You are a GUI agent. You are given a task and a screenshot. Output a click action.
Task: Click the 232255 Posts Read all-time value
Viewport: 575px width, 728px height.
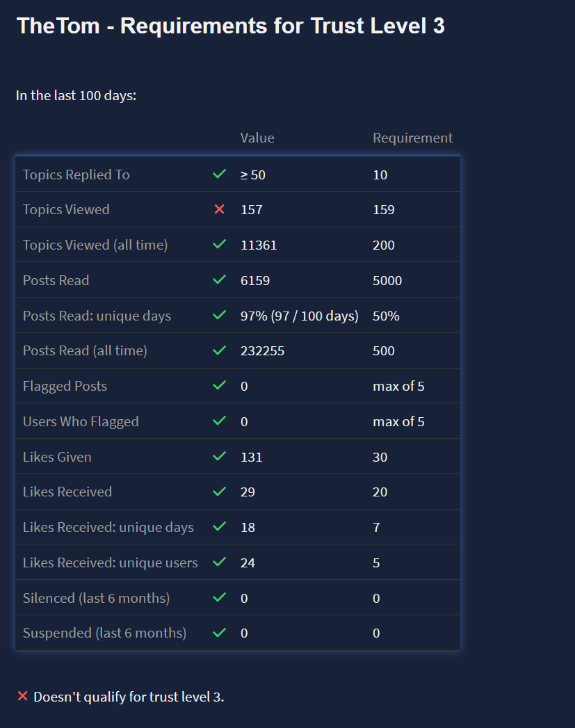262,350
